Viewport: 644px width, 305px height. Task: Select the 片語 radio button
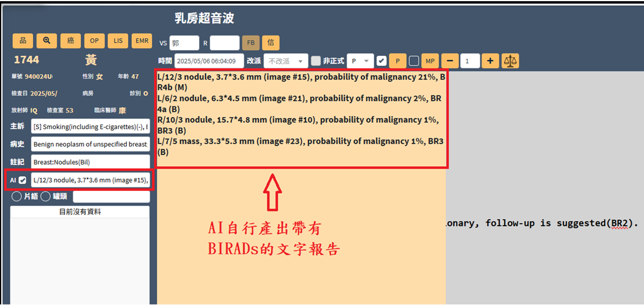pyautogui.click(x=17, y=197)
